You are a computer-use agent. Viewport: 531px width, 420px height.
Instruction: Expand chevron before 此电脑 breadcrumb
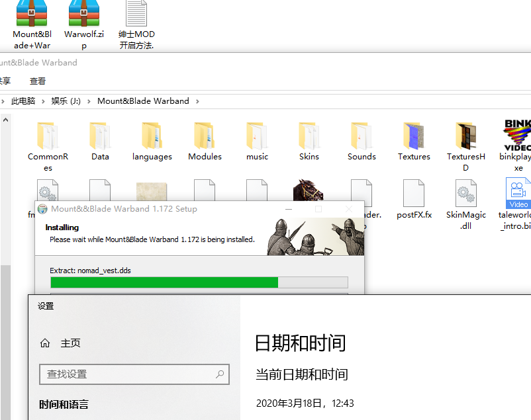click(3, 101)
